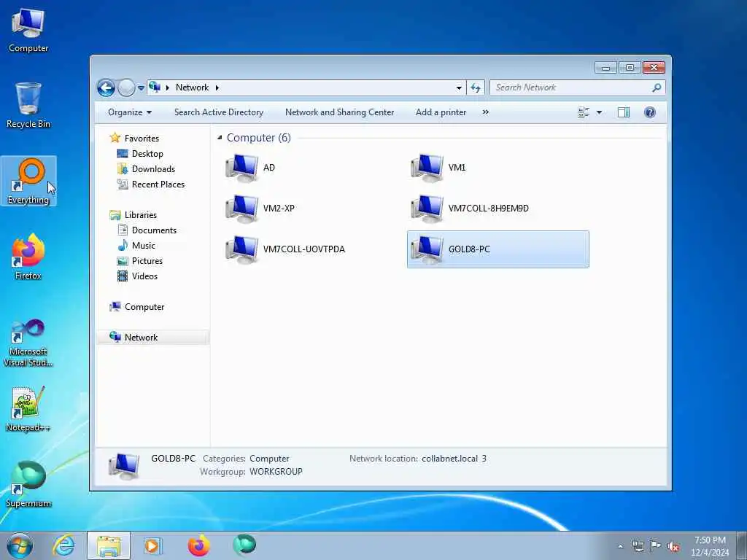Select Firefox desktop shortcut

[x=28, y=257]
